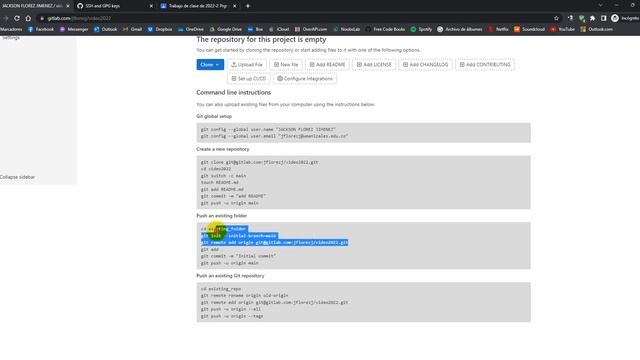
Task: Click the New file button
Action: 286,64
